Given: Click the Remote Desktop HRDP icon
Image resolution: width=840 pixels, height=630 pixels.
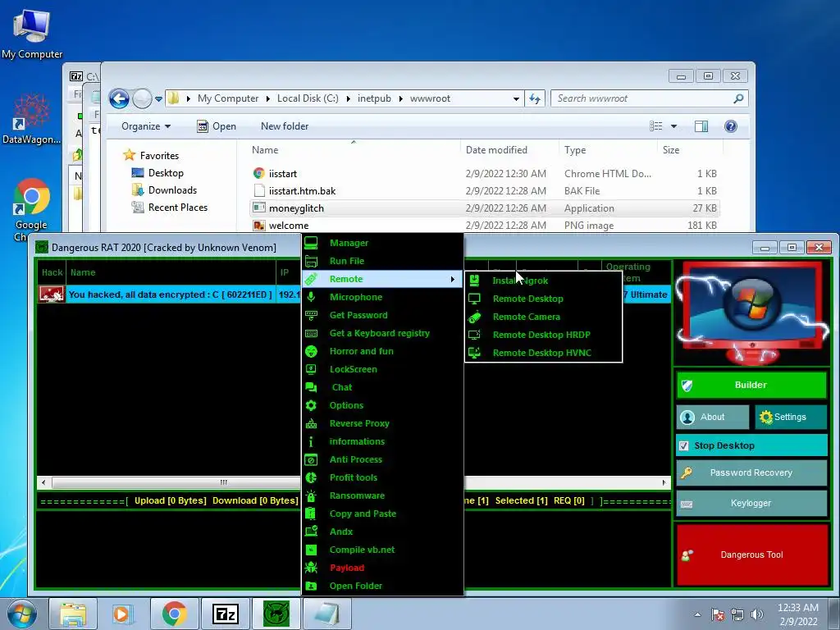Looking at the screenshot, I should click(474, 335).
